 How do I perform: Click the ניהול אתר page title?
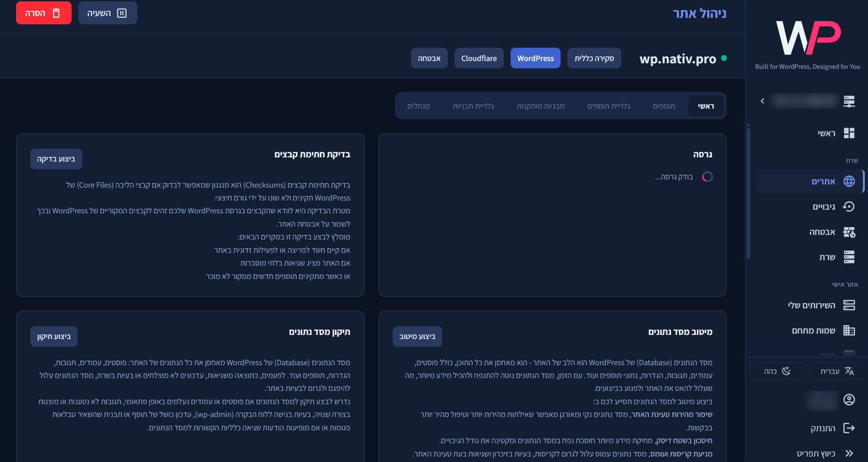tap(700, 13)
